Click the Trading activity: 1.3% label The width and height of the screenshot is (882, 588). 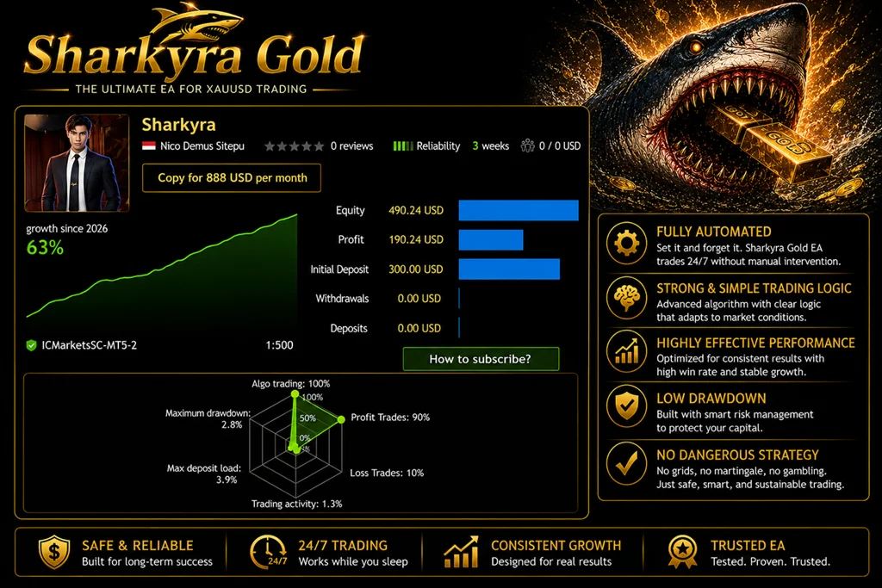296,504
